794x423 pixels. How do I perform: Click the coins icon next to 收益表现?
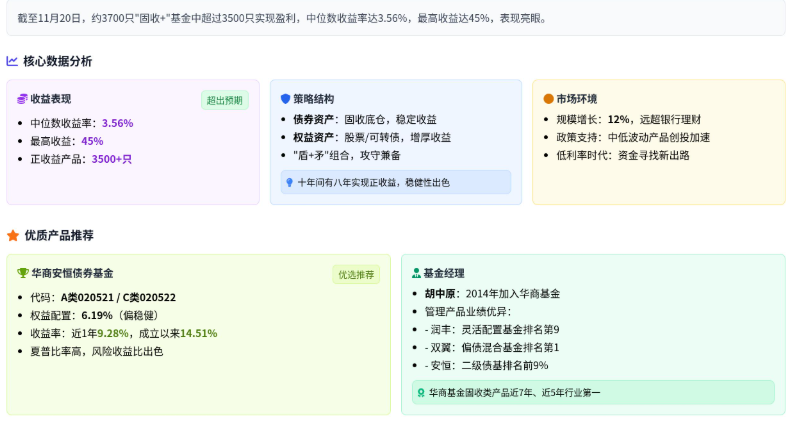pos(22,99)
